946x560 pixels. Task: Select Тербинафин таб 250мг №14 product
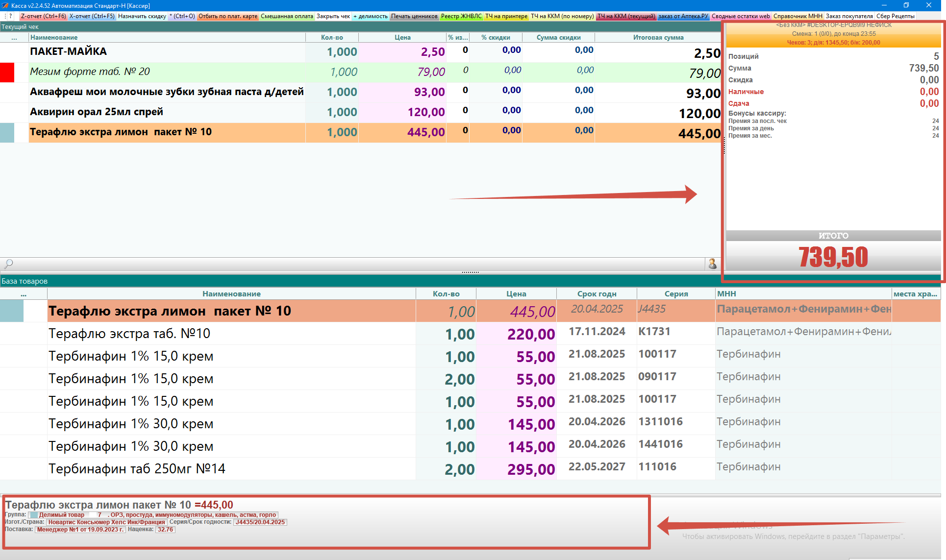click(470, 469)
